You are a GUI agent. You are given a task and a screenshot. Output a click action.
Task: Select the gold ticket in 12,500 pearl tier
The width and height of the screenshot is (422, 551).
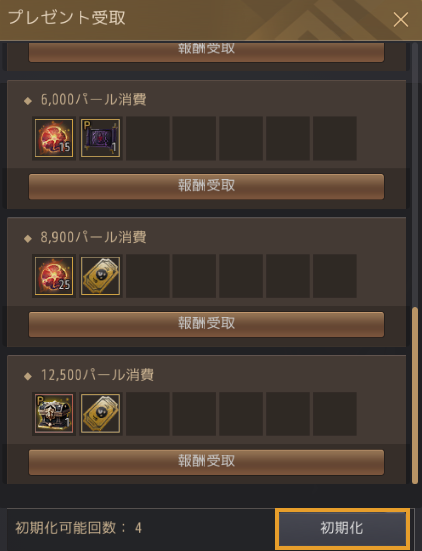tap(100, 414)
